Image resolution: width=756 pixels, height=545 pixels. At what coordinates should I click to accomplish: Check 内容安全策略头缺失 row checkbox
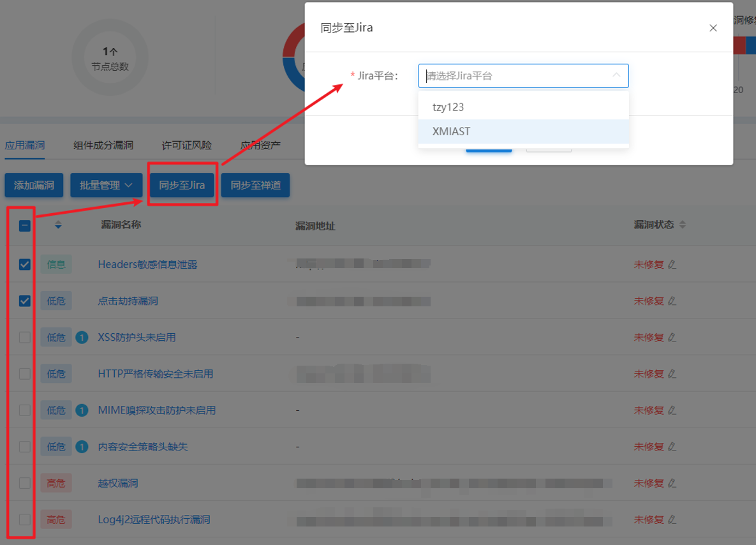click(x=25, y=447)
